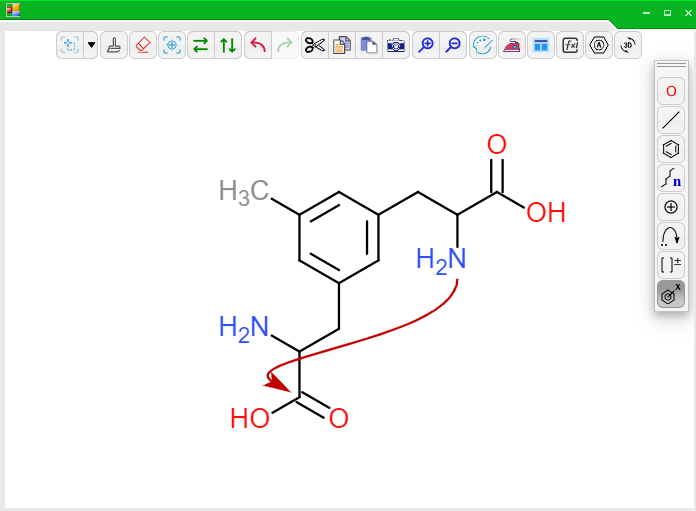Flip structure vertically with green arrows
This screenshot has width=696, height=511.
228,45
